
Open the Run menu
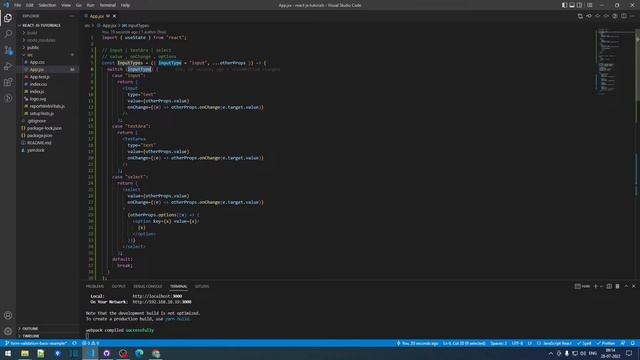[91, 5]
